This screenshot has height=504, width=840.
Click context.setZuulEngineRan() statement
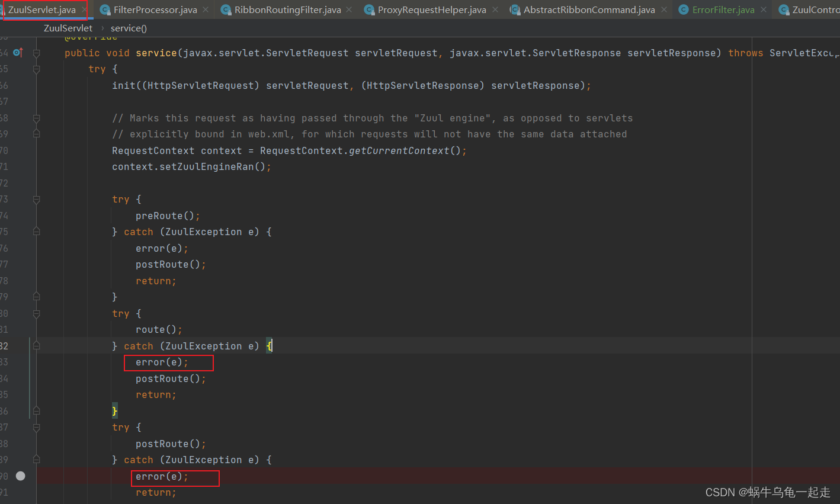(191, 167)
